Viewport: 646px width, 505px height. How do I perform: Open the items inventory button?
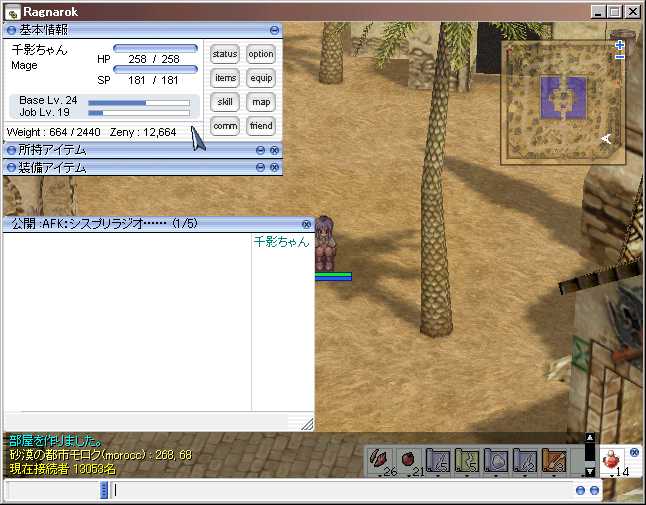click(225, 78)
